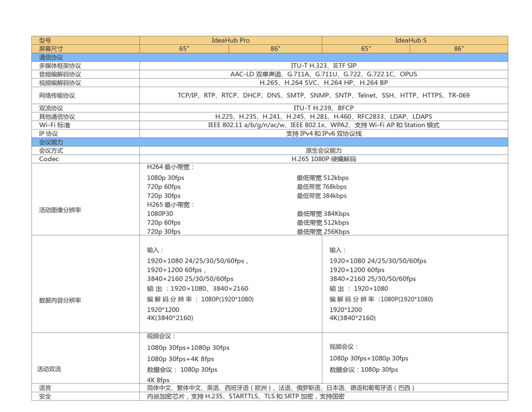The image size is (532, 412).
Task: Select the 'H.265 1080P 硬编解码' value
Action: coord(324,159)
